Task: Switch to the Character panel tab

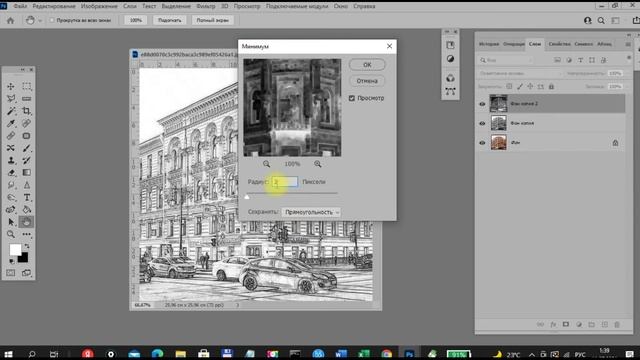Action: point(583,44)
